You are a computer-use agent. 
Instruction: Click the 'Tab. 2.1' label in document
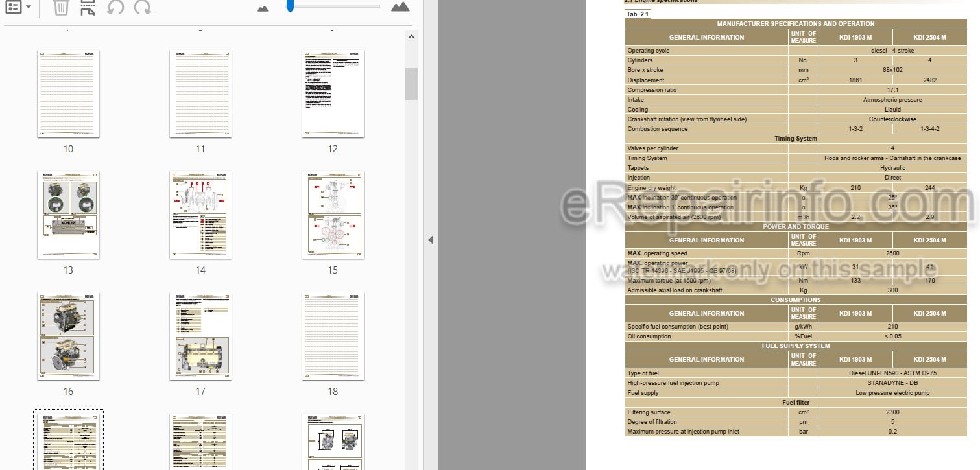pyautogui.click(x=637, y=14)
